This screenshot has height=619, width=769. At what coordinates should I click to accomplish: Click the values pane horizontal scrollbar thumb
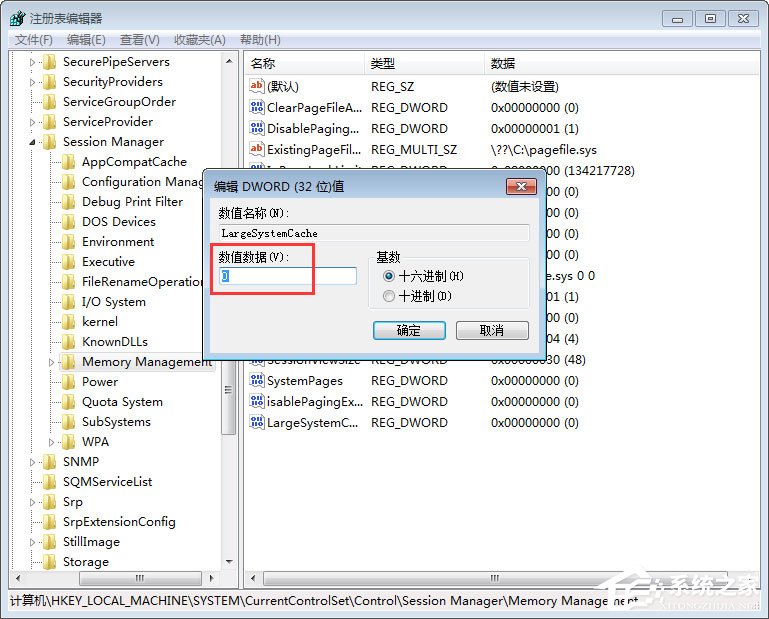pyautogui.click(x=495, y=578)
